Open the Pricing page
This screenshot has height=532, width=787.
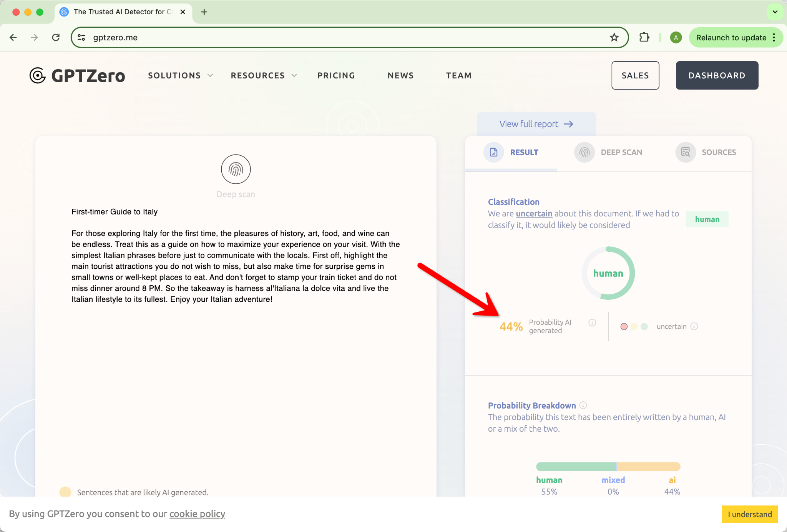pyautogui.click(x=336, y=75)
